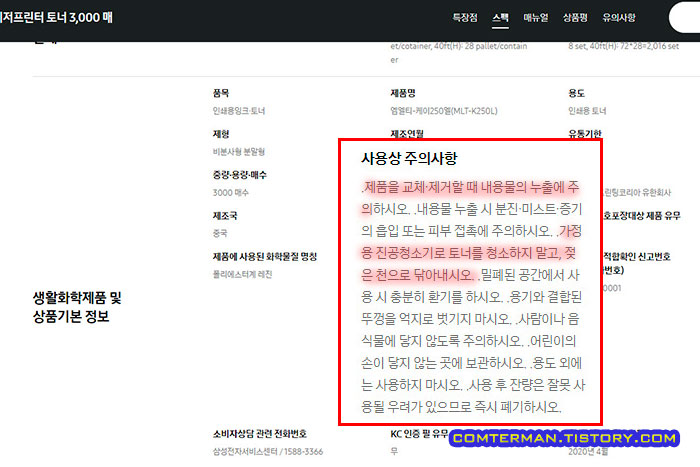This screenshot has height=467, width=700.
Task: Select '제품에 사용된 화학물질 명칭' label
Action: click(x=265, y=257)
